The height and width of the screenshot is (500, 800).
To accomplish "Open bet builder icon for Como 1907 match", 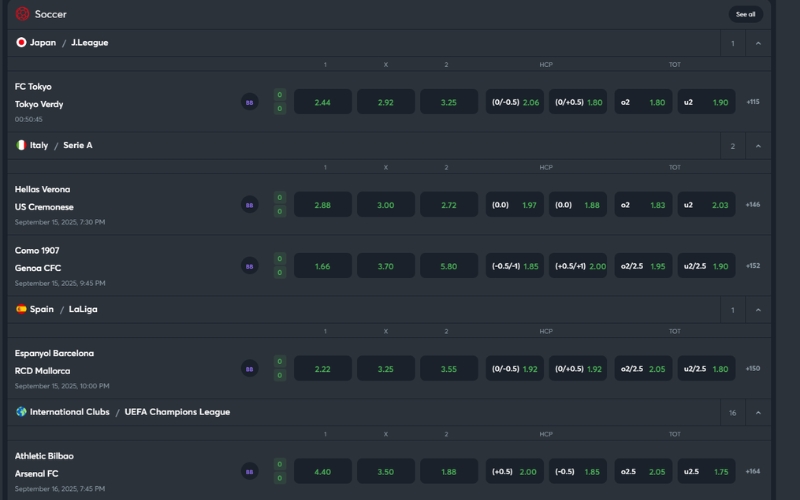I will click(x=249, y=266).
